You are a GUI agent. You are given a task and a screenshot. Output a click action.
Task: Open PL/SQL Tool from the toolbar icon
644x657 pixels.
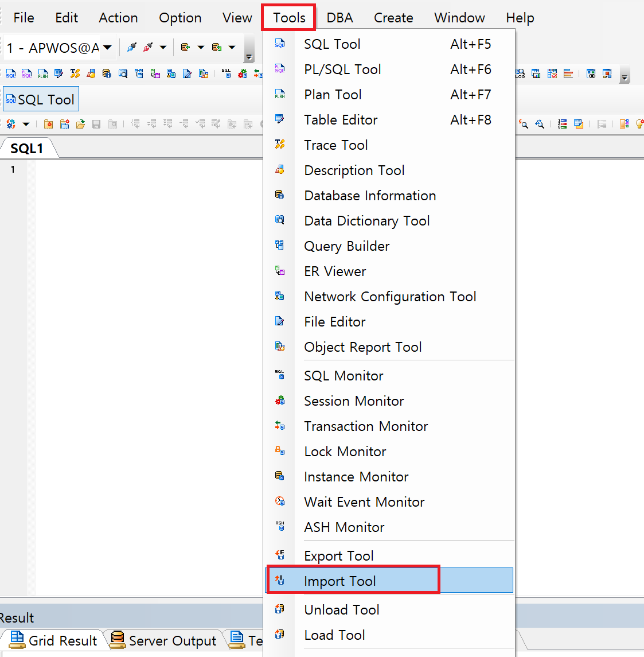[27, 74]
